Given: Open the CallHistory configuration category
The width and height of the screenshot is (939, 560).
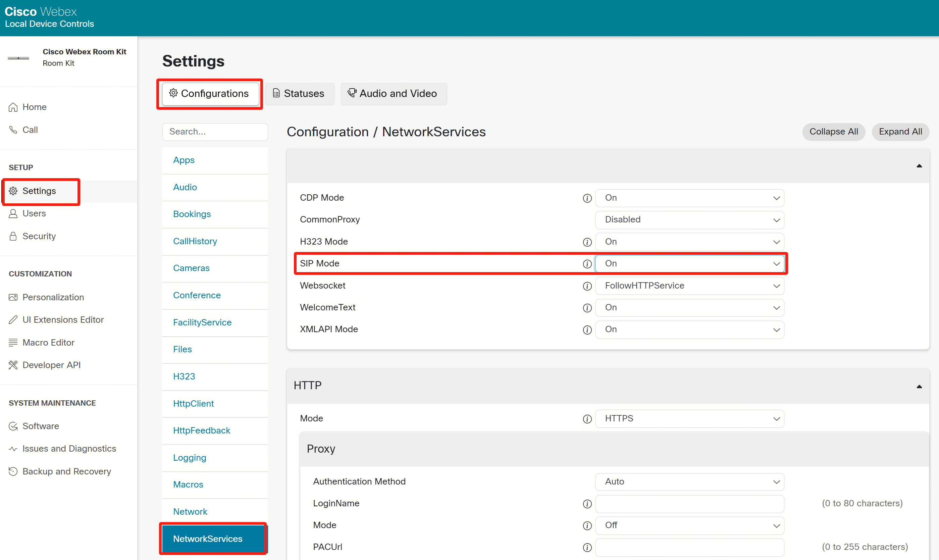Looking at the screenshot, I should [215, 242].
